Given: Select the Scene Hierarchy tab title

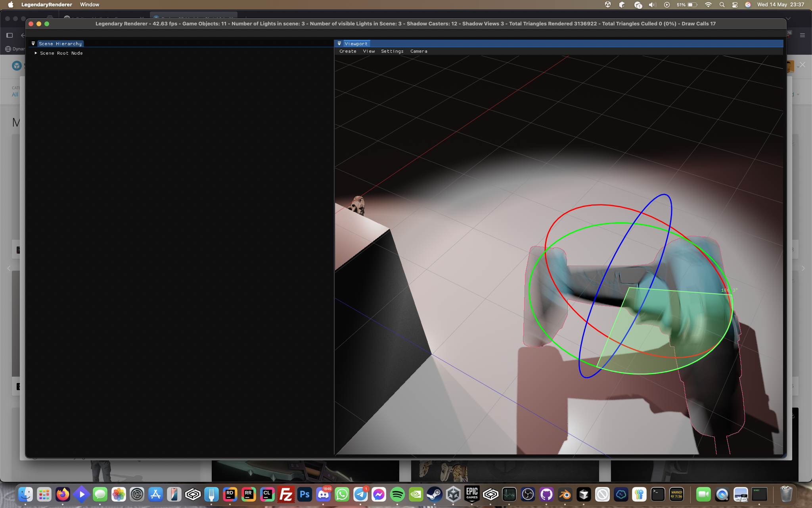Looking at the screenshot, I should pyautogui.click(x=60, y=44).
